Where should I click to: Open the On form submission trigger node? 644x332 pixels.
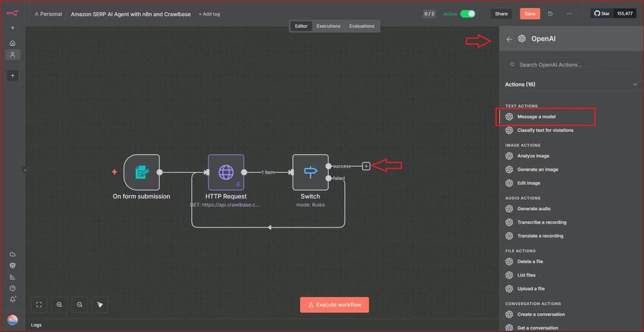pos(142,172)
